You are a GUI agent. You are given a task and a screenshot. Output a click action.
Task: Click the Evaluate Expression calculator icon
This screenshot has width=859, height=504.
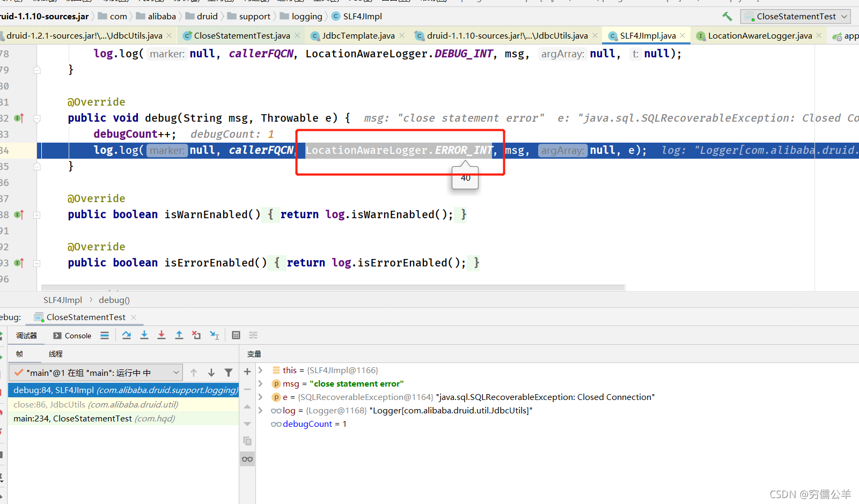236,335
